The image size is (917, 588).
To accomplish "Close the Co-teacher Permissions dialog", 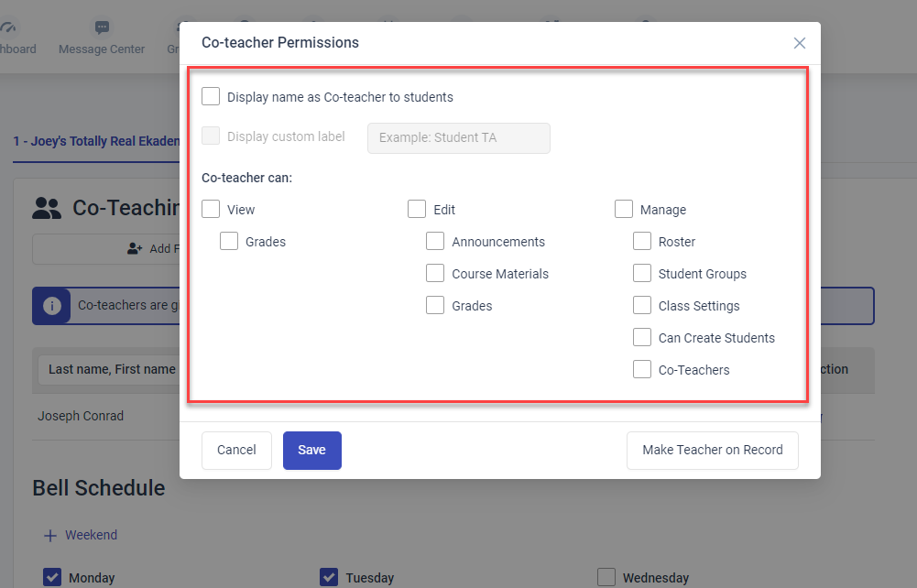I will (800, 43).
